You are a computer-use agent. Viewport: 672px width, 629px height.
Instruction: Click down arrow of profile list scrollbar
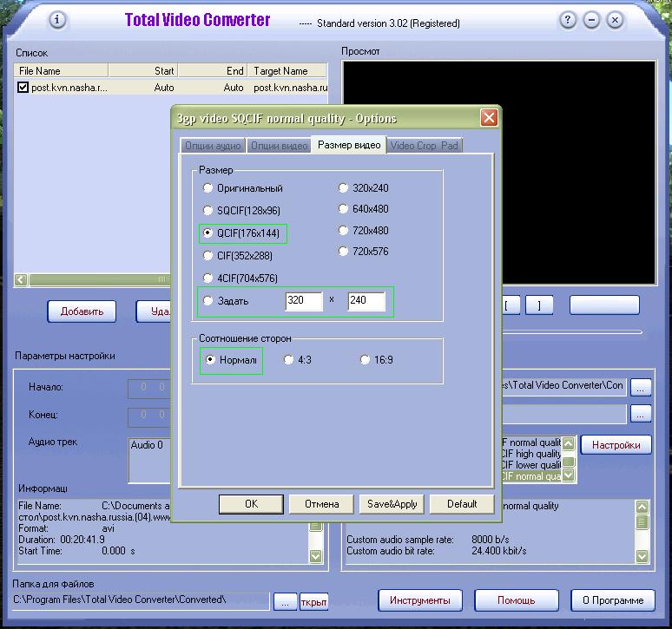(x=569, y=475)
